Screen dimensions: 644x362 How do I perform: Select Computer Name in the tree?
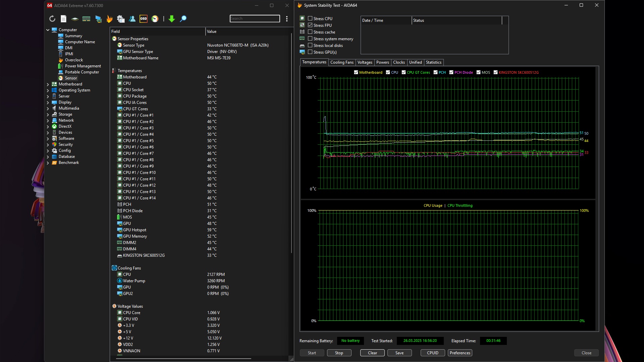[80, 42]
